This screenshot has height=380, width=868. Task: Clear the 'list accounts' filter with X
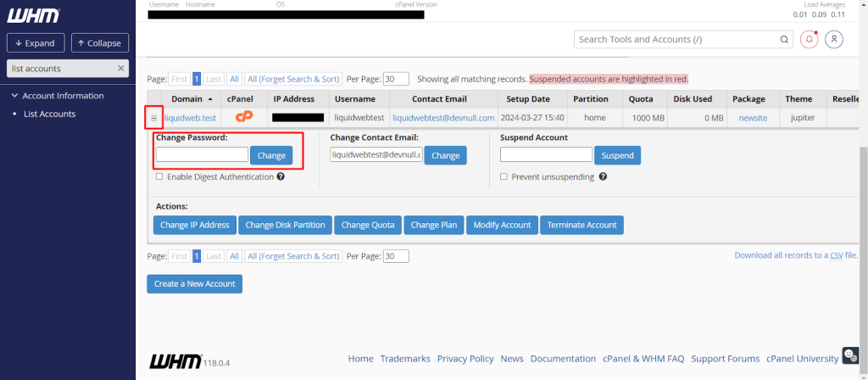pyautogui.click(x=120, y=68)
